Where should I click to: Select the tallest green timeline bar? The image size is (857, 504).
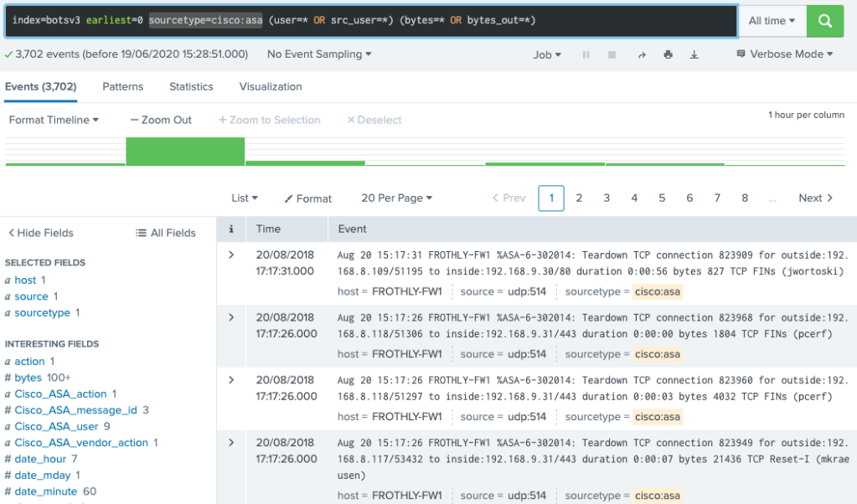tap(185, 152)
